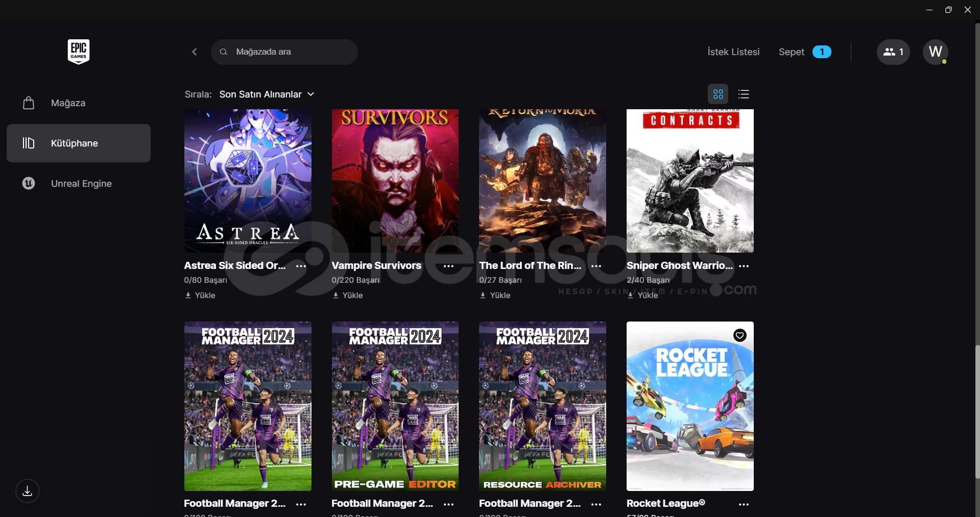The width and height of the screenshot is (980, 517).
Task: Open Unreal Engine section
Action: pos(79,183)
